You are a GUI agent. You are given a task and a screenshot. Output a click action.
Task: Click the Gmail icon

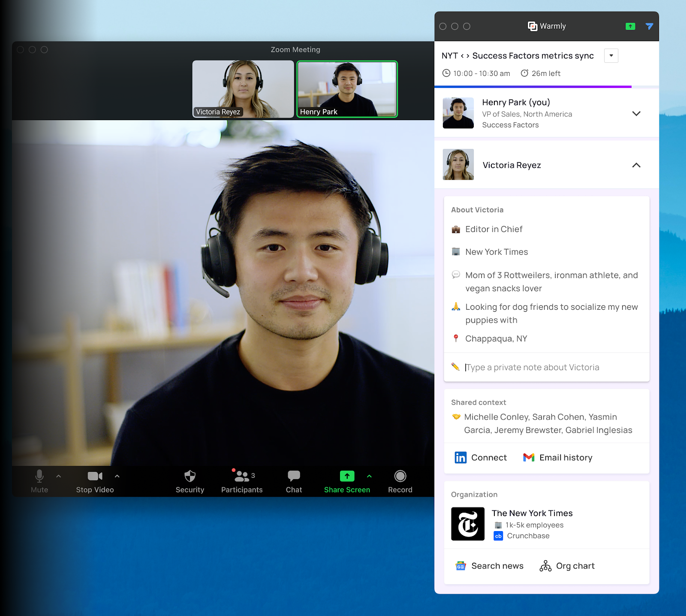(529, 458)
